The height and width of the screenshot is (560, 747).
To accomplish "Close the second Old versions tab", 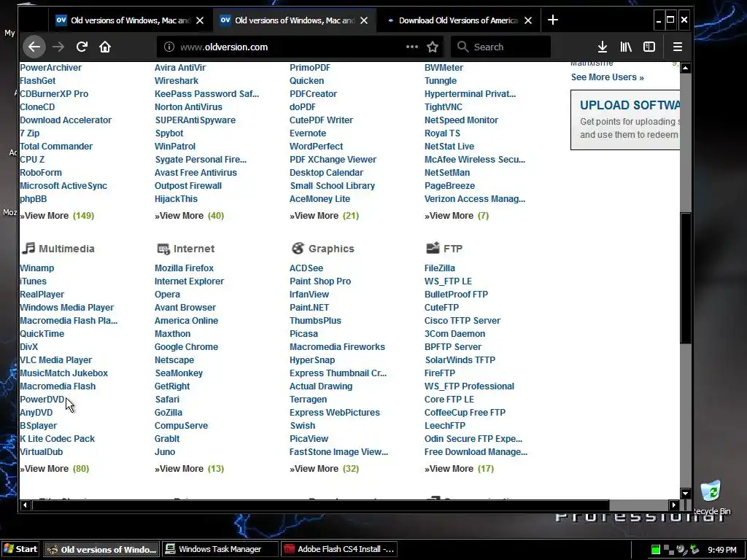I will 364,20.
